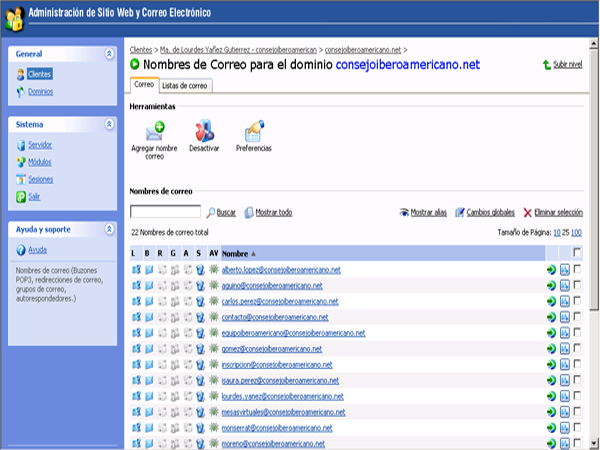The height and width of the screenshot is (450, 600).
Task: Click antivirus icon on gomez row
Action: [214, 349]
